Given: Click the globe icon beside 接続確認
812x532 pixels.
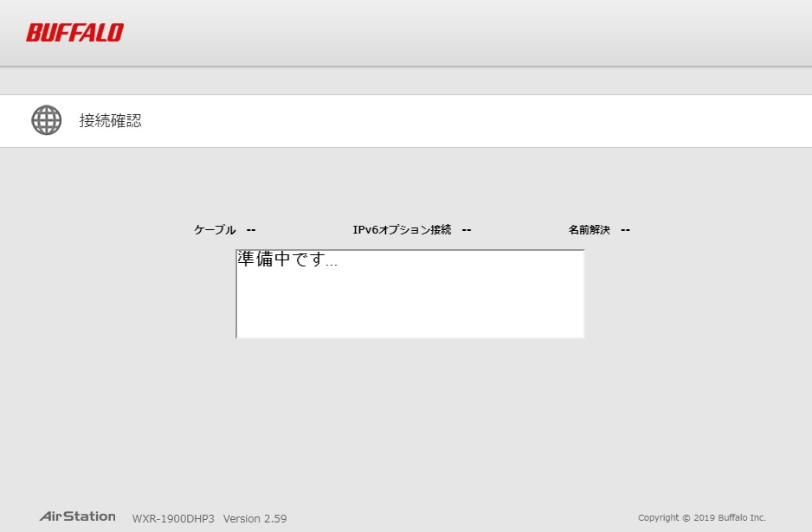Looking at the screenshot, I should tap(47, 120).
